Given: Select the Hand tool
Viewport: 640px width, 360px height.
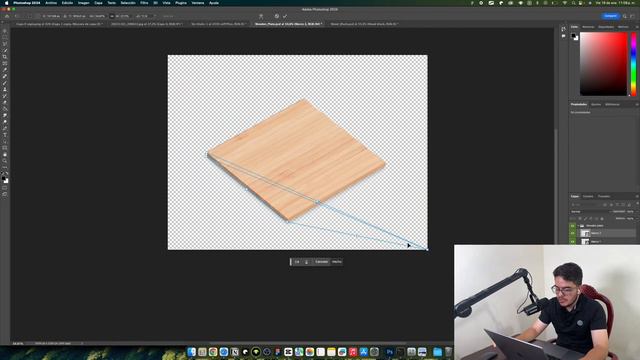Looking at the screenshot, I should 5,155.
